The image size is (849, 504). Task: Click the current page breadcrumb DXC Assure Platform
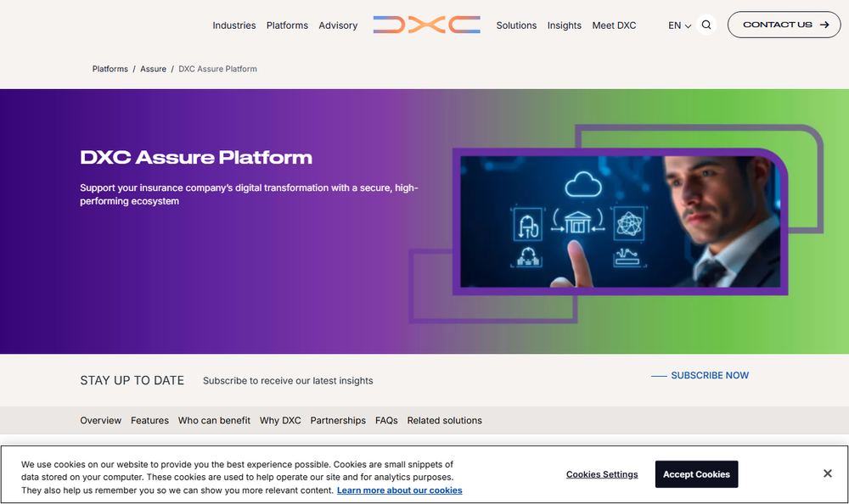(x=217, y=69)
